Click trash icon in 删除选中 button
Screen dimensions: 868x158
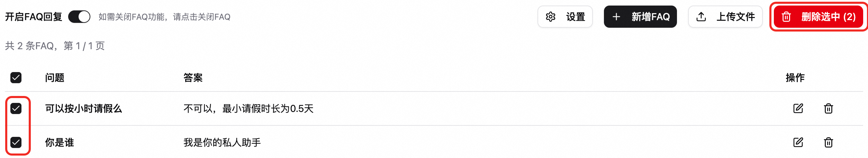pos(786,17)
